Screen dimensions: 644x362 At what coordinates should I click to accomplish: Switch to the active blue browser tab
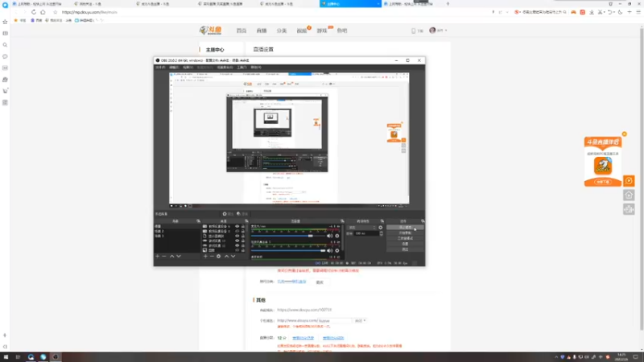coord(350,4)
